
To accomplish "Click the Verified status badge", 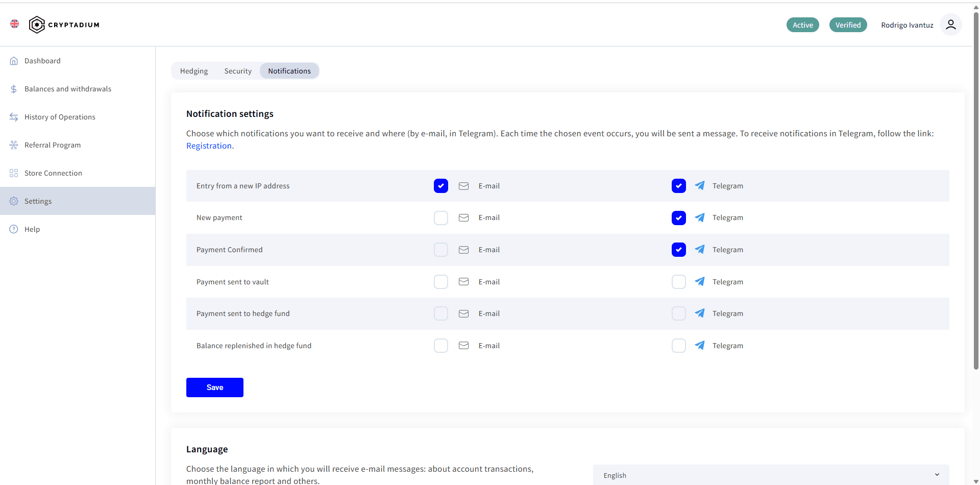I will tap(848, 25).
